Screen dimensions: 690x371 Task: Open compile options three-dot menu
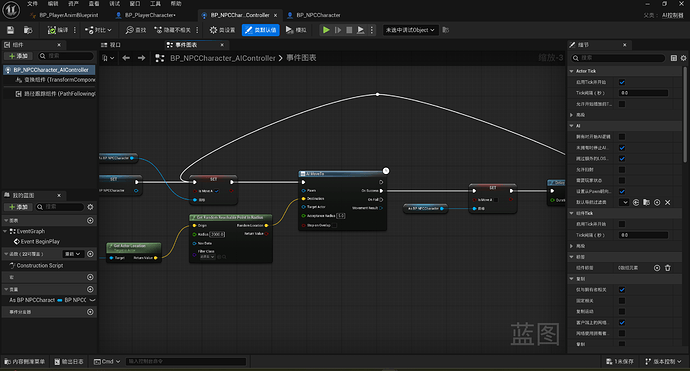coord(75,30)
